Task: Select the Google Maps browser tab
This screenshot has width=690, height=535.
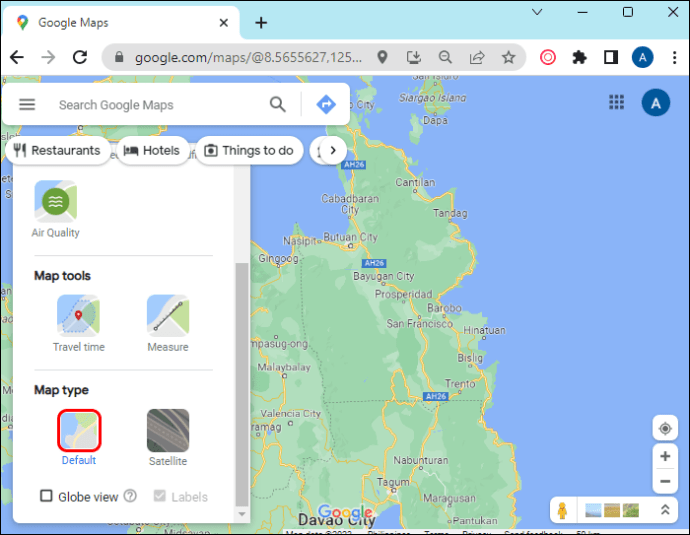Action: (121, 22)
